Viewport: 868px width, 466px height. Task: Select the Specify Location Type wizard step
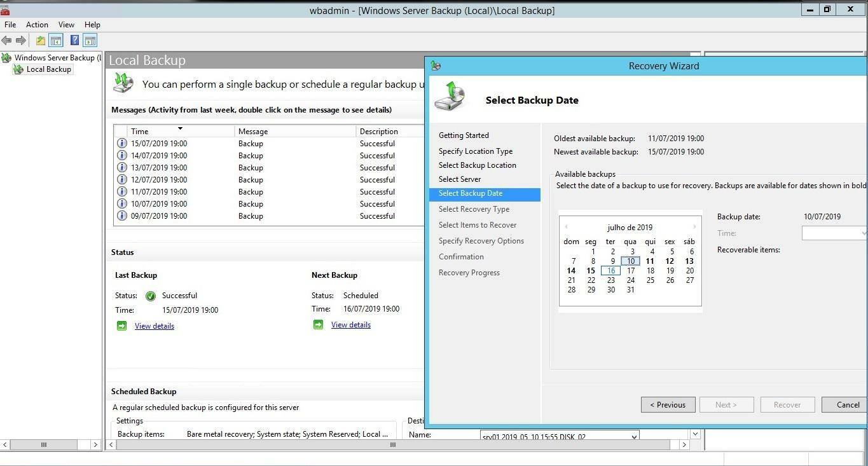(476, 151)
